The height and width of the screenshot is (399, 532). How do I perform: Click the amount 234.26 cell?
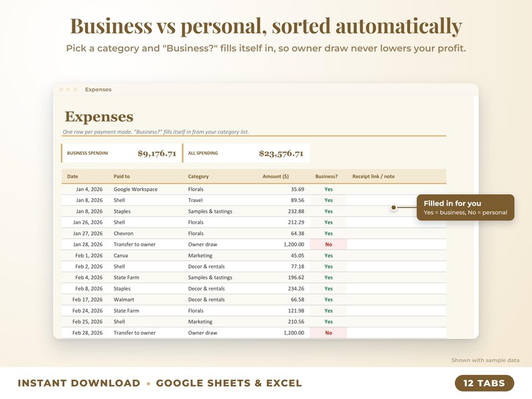click(296, 289)
